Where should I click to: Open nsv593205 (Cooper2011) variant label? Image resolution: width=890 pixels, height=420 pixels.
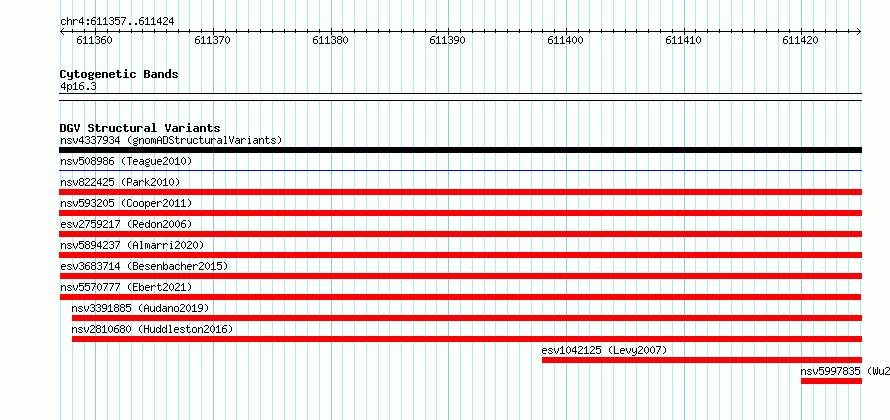126,203
